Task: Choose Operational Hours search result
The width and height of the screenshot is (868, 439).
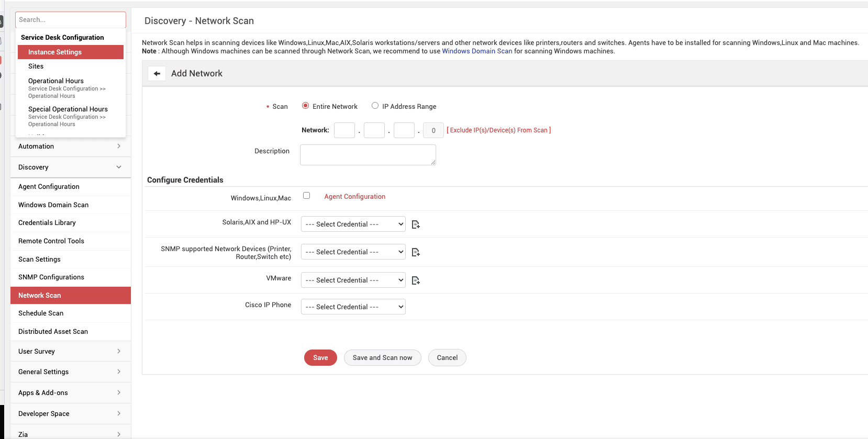Action: [x=71, y=88]
